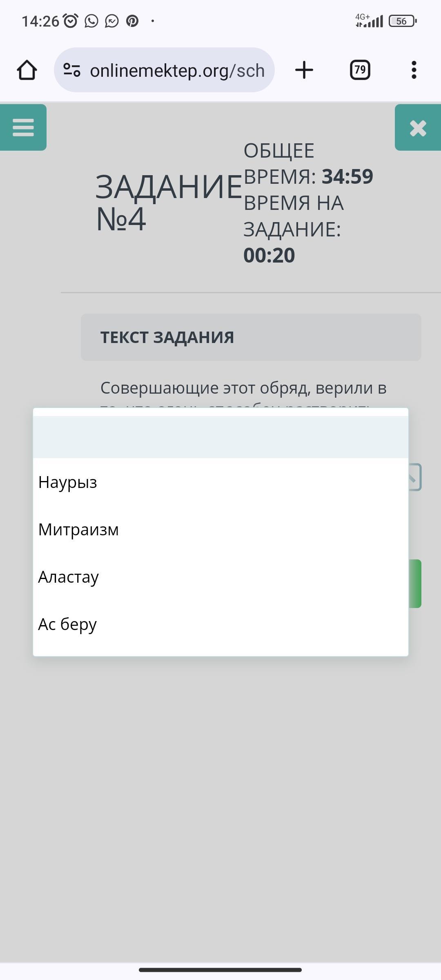Viewport: 441px width, 980px height.
Task: Open site info icon in address bar
Action: (x=72, y=70)
